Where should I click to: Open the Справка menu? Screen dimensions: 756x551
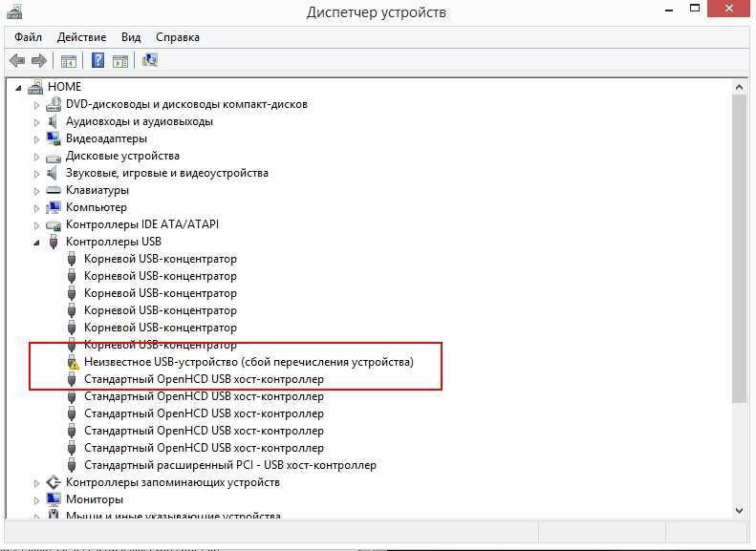point(178,37)
